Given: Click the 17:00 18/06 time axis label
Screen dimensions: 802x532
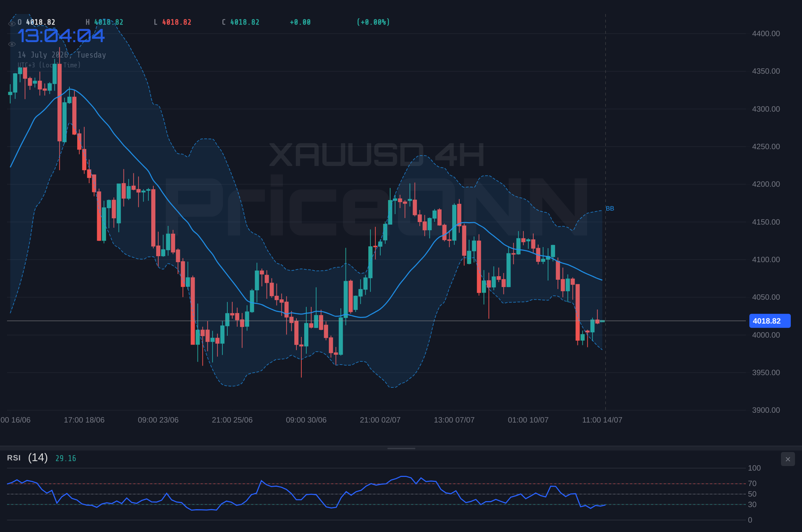Looking at the screenshot, I should coord(84,420).
